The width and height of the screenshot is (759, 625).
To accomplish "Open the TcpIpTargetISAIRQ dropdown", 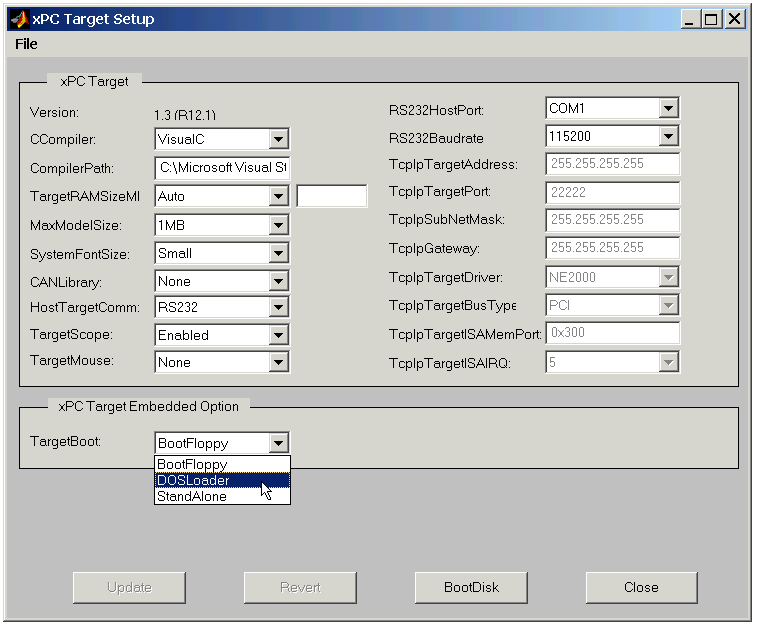I will tap(612, 362).
